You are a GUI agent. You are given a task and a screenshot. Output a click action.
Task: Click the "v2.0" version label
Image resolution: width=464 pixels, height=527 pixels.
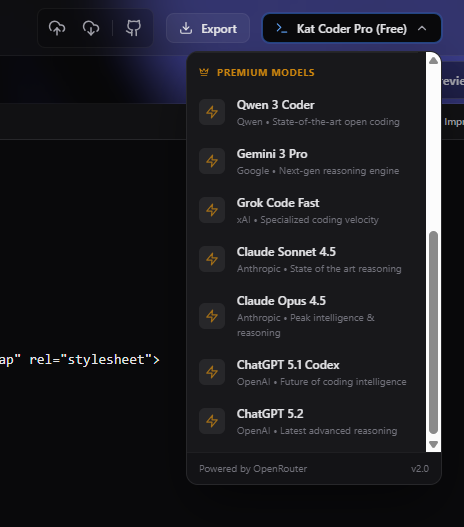tap(420, 469)
